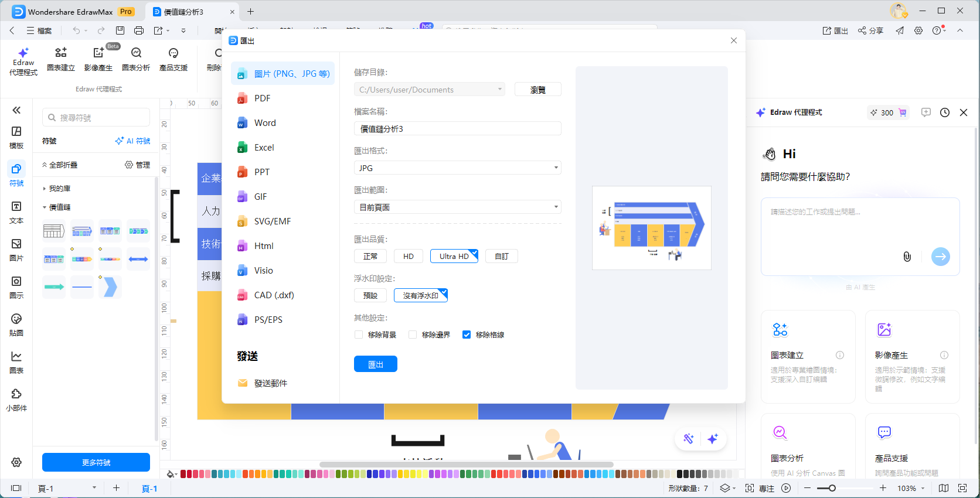Click the 檔案名稱 input field
This screenshot has height=498, width=980.
click(458, 128)
